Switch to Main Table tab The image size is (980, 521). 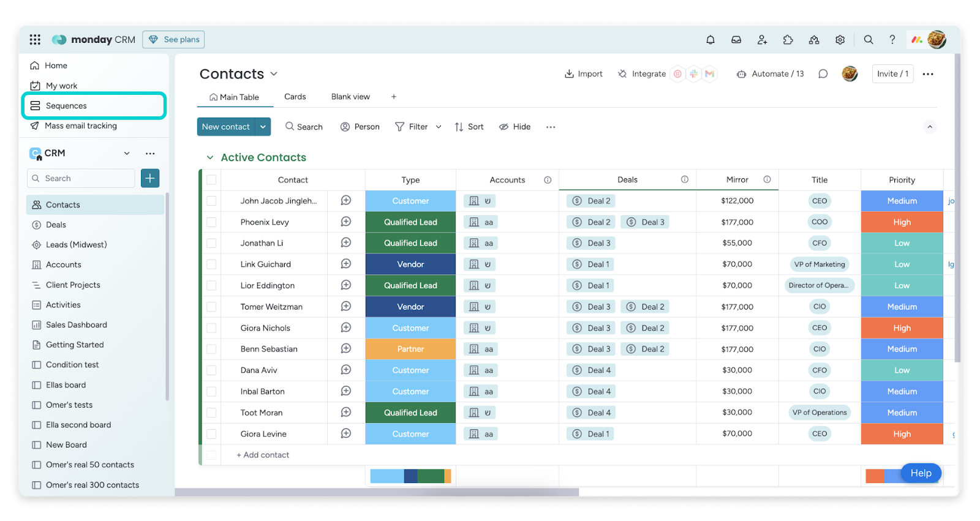(234, 97)
